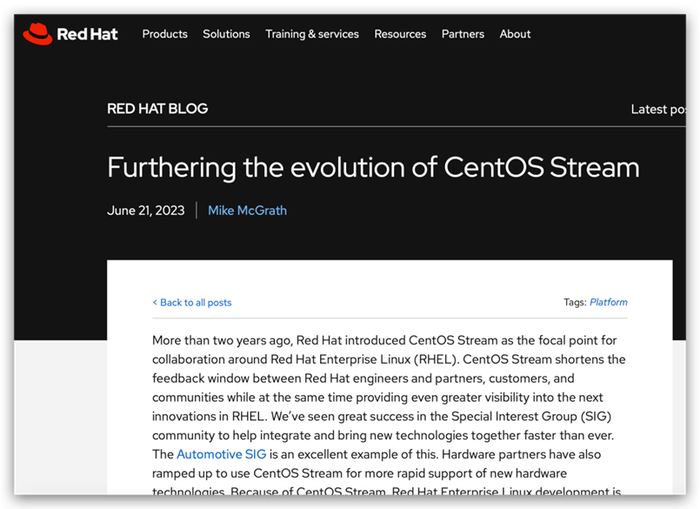Expand the Training & services menu

312,34
